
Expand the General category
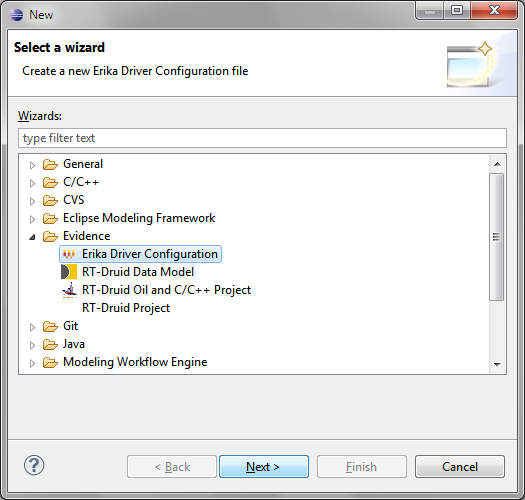32,165
